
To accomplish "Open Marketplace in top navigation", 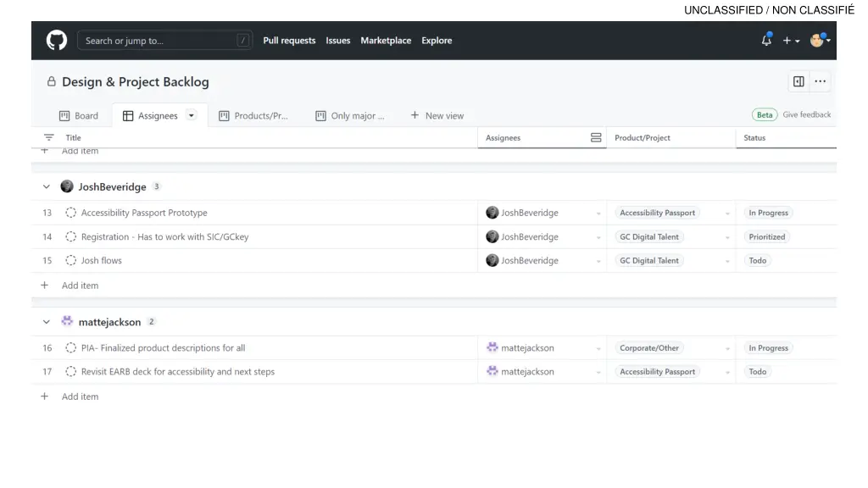I will [386, 41].
